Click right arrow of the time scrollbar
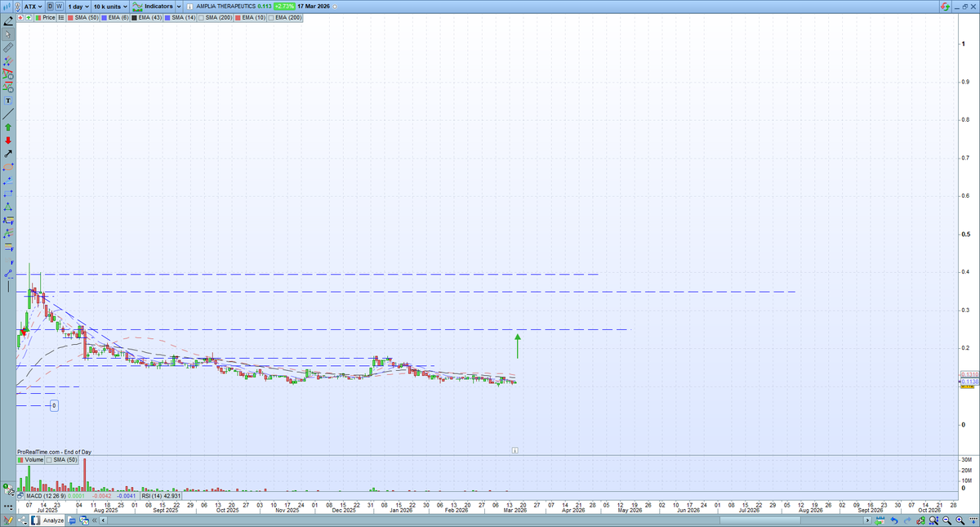This screenshot has height=527, width=980. [867, 520]
